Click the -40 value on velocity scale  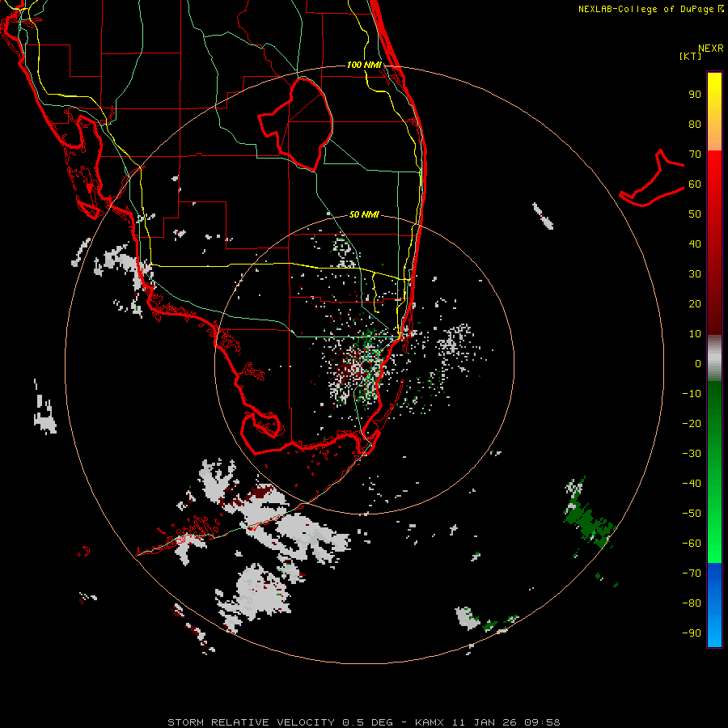pyautogui.click(x=692, y=484)
